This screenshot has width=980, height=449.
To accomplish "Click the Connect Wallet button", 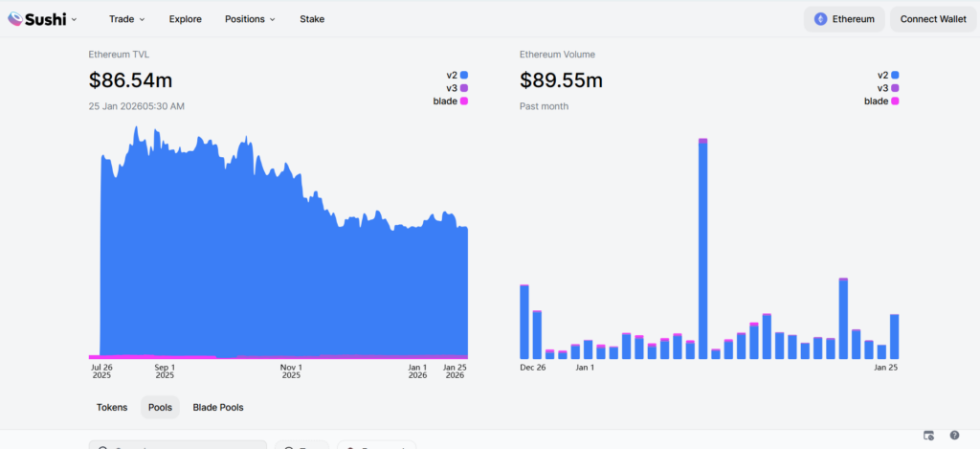I will tap(933, 19).
